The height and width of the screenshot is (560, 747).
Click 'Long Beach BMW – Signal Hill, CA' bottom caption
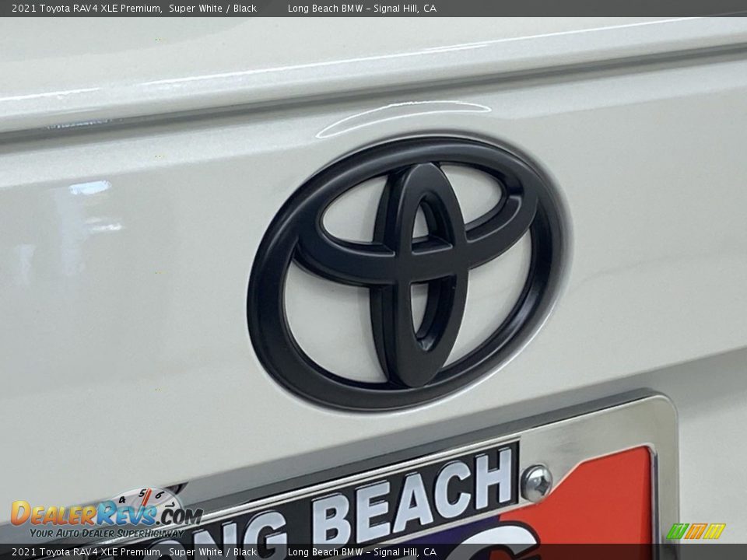362,552
